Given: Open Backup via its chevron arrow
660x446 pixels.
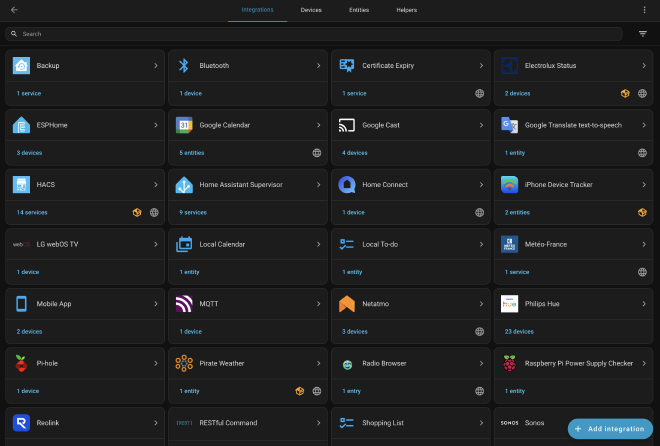Looking at the screenshot, I should pyautogui.click(x=156, y=66).
